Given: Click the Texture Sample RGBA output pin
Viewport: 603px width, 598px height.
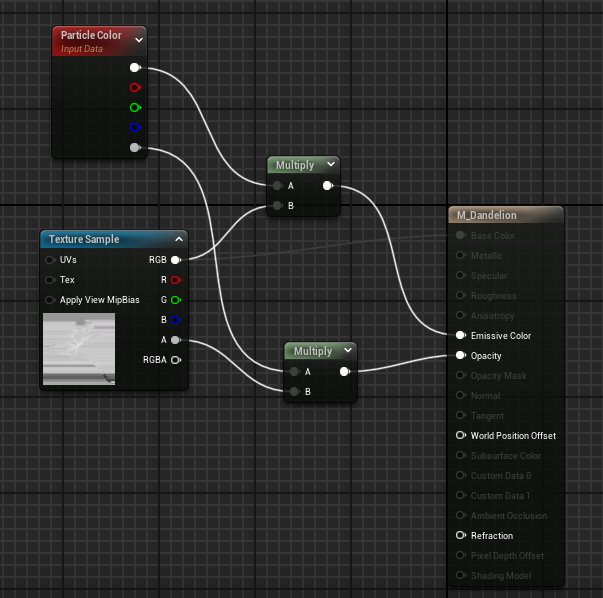Looking at the screenshot, I should click(x=175, y=360).
